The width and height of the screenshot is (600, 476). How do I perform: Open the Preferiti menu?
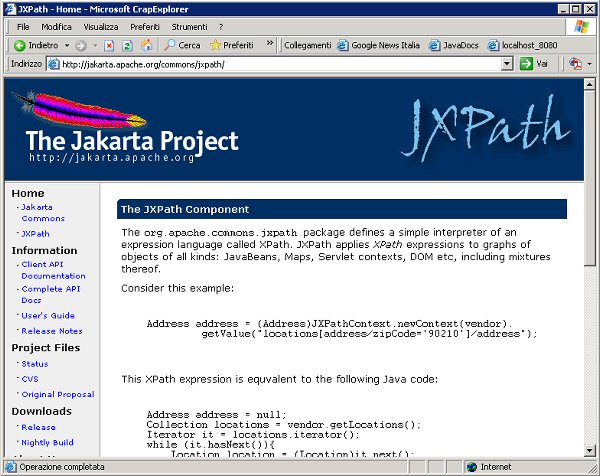(145, 27)
